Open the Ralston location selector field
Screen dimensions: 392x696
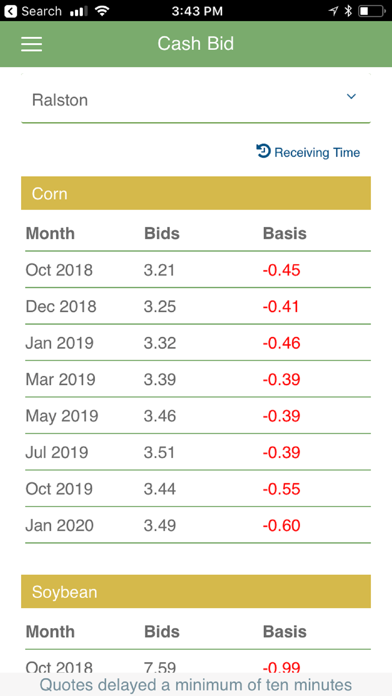(196, 99)
